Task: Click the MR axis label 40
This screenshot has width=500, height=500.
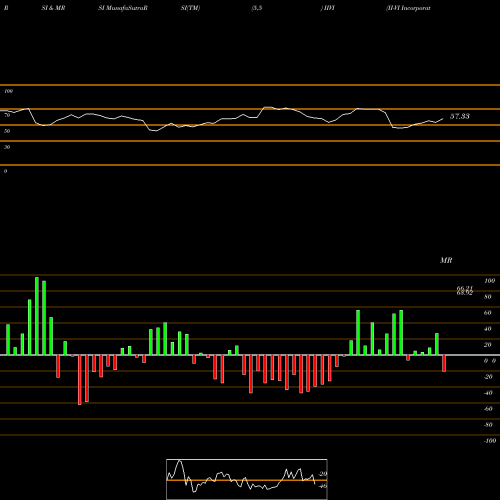Action: click(x=488, y=329)
